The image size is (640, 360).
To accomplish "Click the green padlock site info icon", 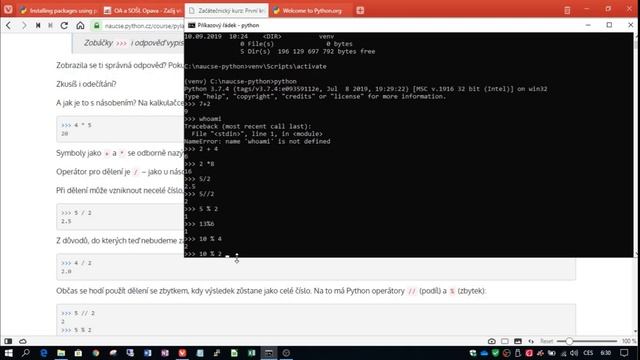I will pos(97,26).
